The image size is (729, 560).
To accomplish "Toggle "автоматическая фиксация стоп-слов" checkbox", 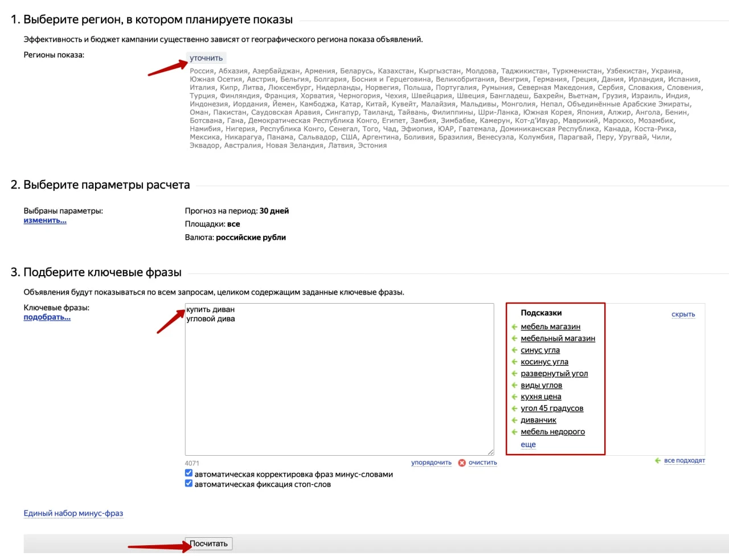I will click(x=189, y=484).
